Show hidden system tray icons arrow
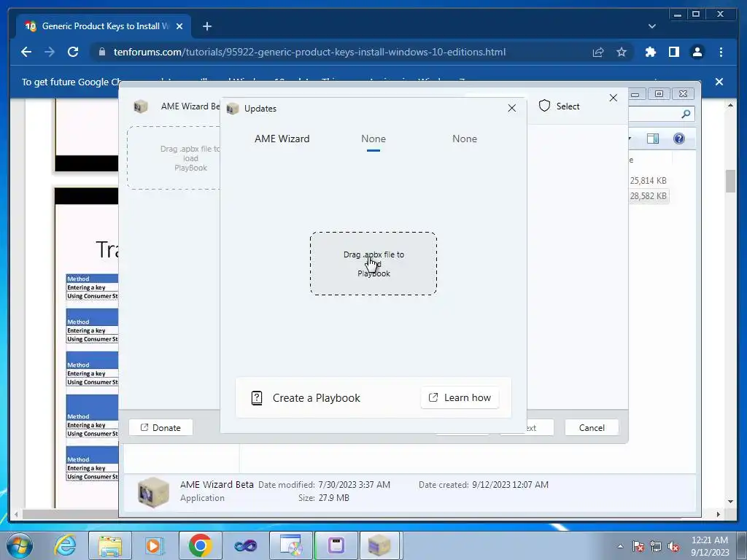Screen dimensions: 747x560 620,546
